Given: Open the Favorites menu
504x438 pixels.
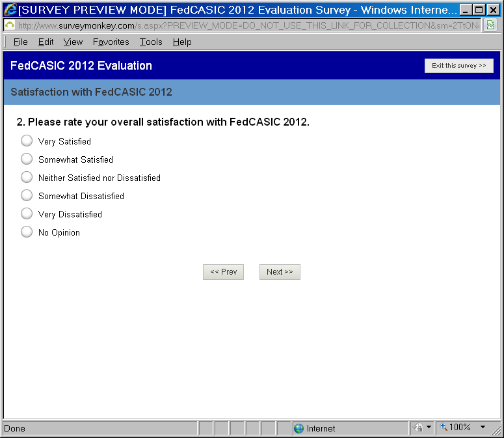Looking at the screenshot, I should pos(111,42).
